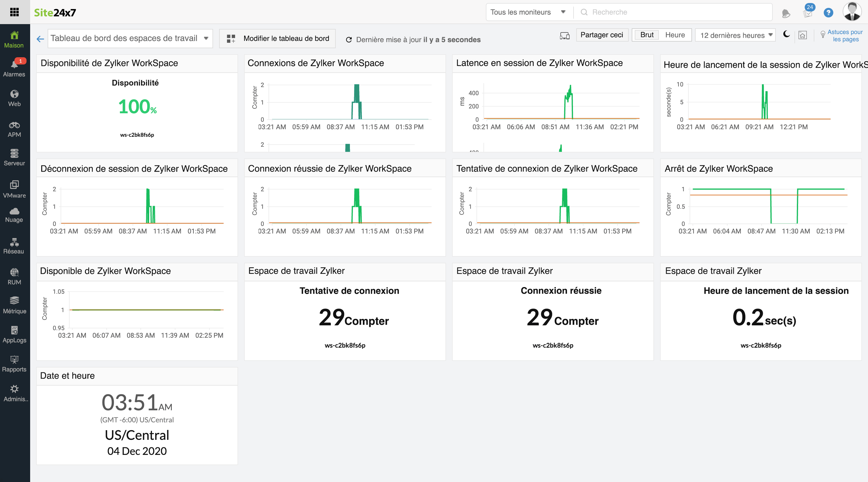Click the Arrêt de Zylker WorkSpace widget title
This screenshot has height=482, width=868.
[719, 168]
